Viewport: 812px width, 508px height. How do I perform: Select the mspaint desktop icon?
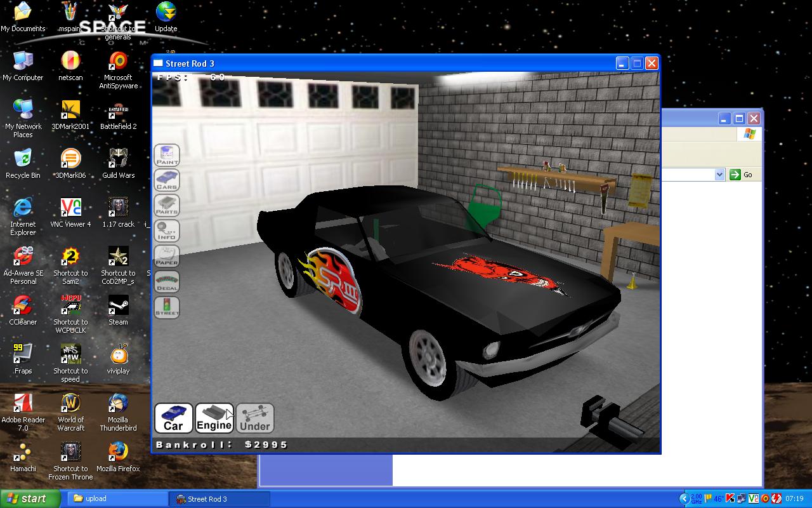[70, 17]
